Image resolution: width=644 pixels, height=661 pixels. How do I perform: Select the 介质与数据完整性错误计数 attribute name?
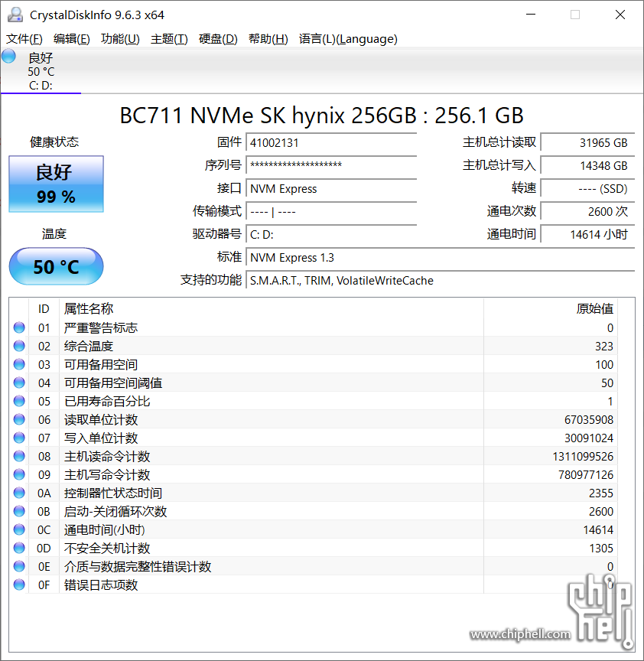(138, 566)
